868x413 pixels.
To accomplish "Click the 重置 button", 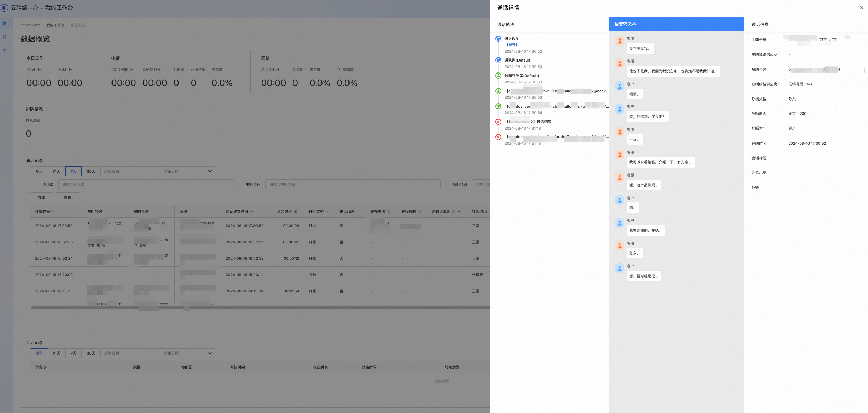I will (x=68, y=197).
